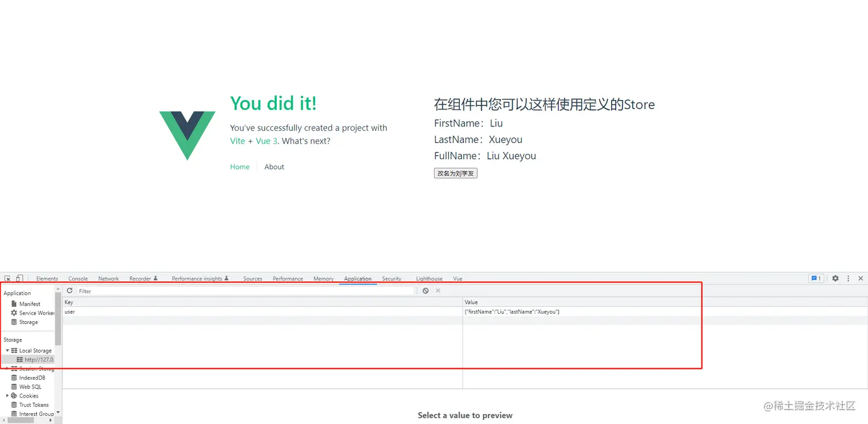
Task: Switch to the Lighthouse tab
Action: click(429, 279)
